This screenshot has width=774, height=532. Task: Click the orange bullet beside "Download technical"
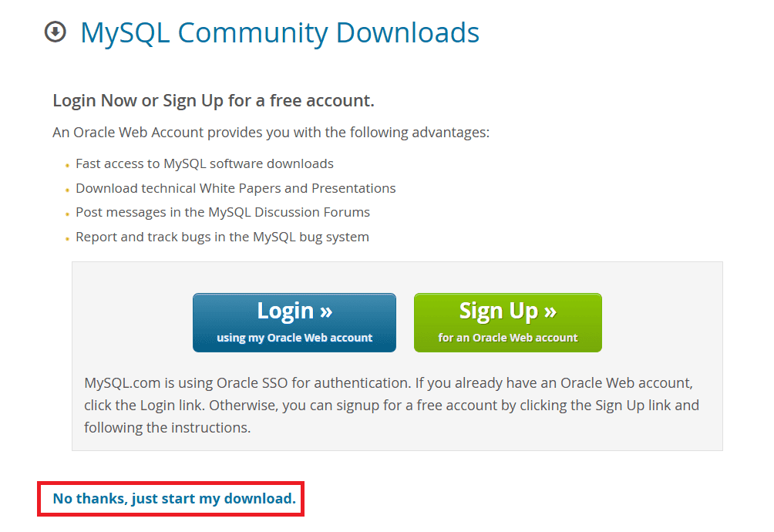[68, 190]
